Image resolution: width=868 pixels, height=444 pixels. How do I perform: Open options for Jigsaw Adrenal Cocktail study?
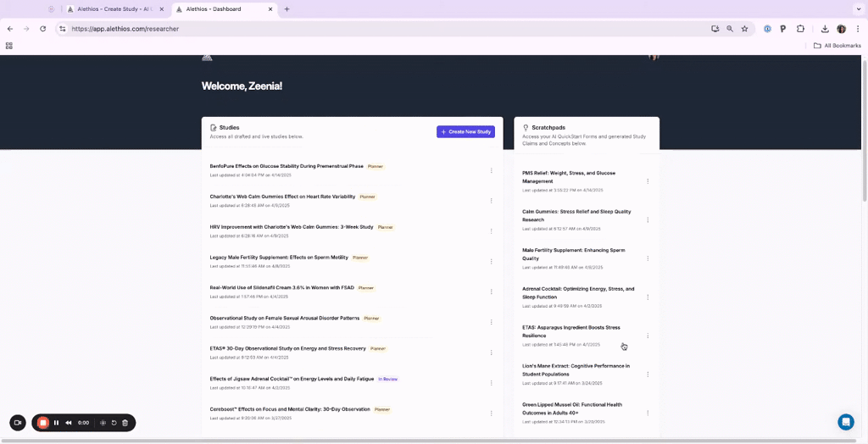491,382
